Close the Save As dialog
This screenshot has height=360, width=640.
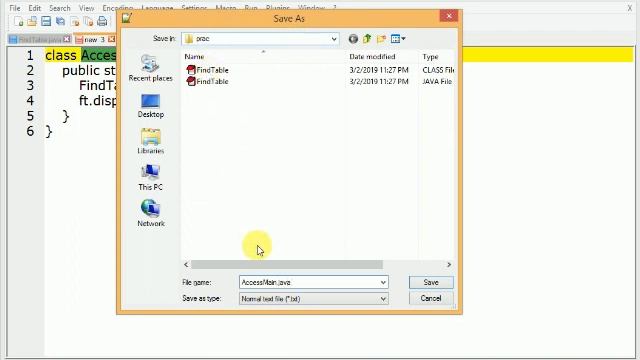coord(449,16)
